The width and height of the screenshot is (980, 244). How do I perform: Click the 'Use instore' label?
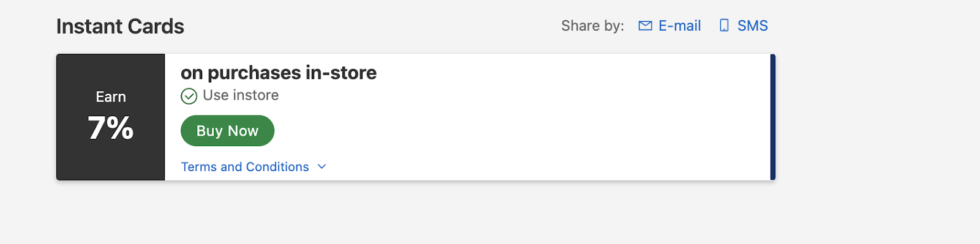click(241, 95)
